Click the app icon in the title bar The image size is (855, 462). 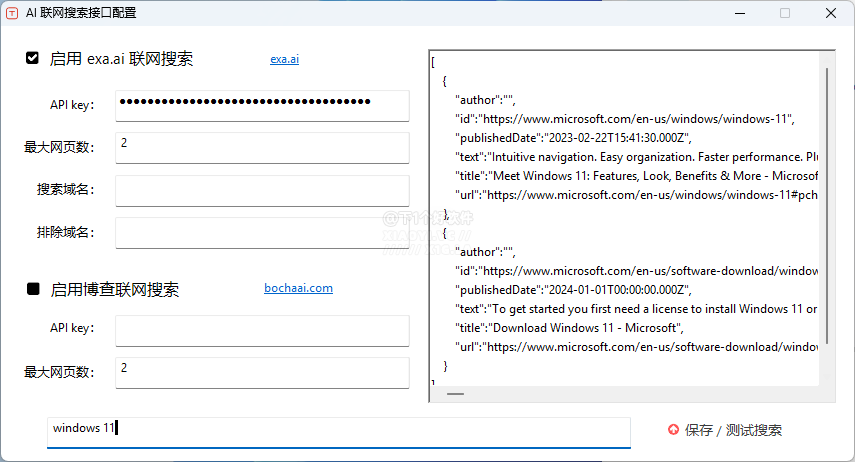point(12,13)
